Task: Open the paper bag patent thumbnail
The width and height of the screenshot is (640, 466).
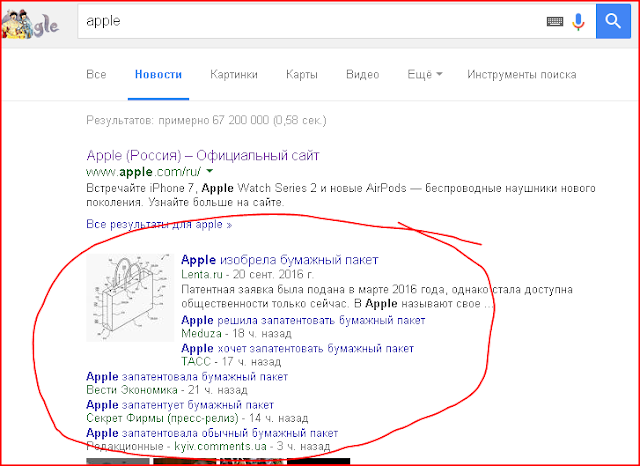Action: coord(130,297)
